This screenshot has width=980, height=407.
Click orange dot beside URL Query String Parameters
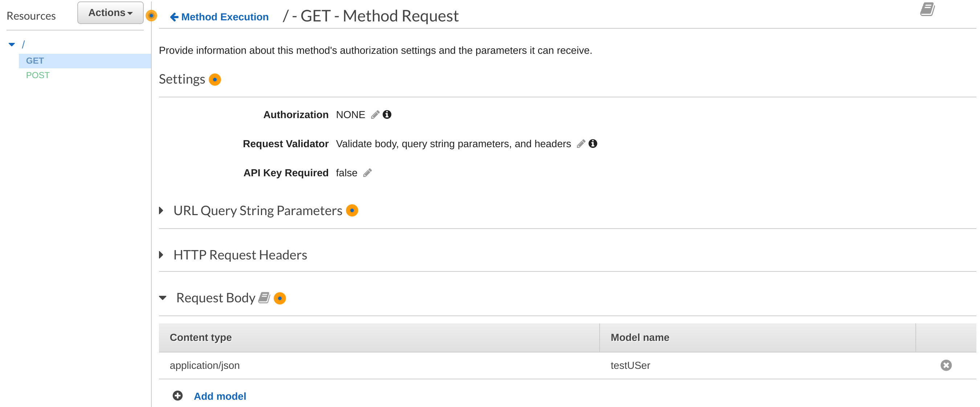(x=352, y=210)
